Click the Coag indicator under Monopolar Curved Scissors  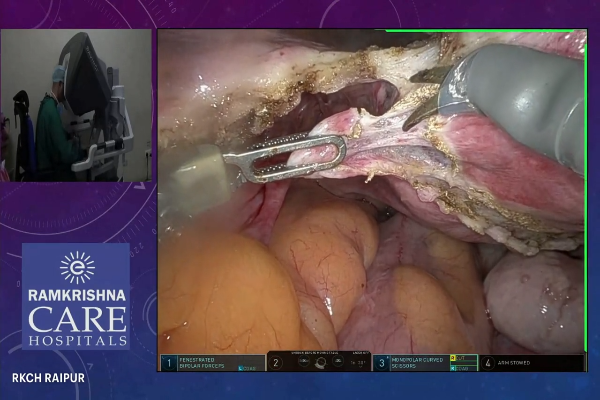pos(463,368)
